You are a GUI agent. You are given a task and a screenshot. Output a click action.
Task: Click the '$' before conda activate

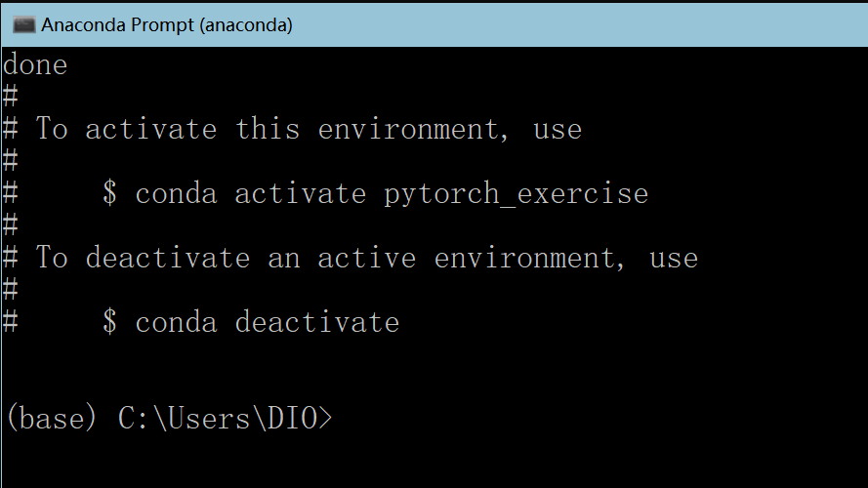(109, 193)
